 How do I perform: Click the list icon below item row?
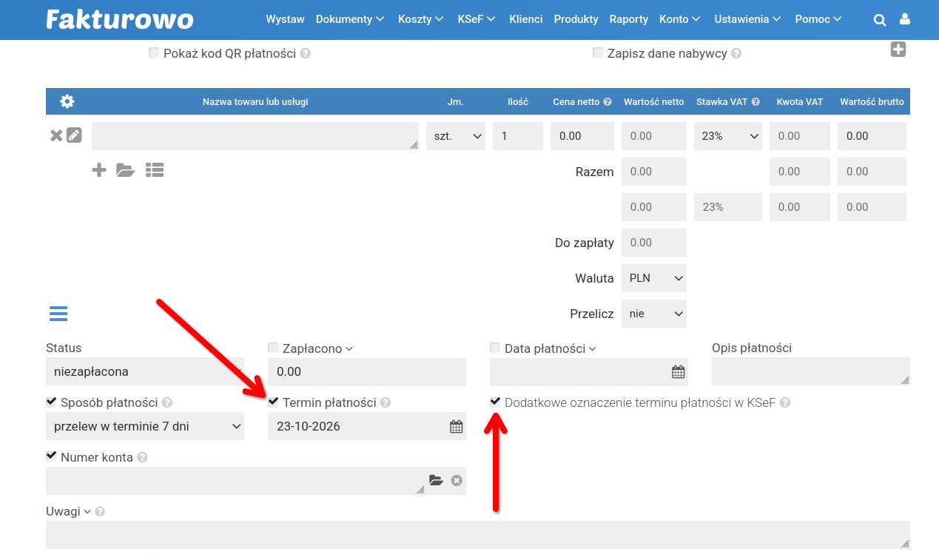pyautogui.click(x=154, y=170)
